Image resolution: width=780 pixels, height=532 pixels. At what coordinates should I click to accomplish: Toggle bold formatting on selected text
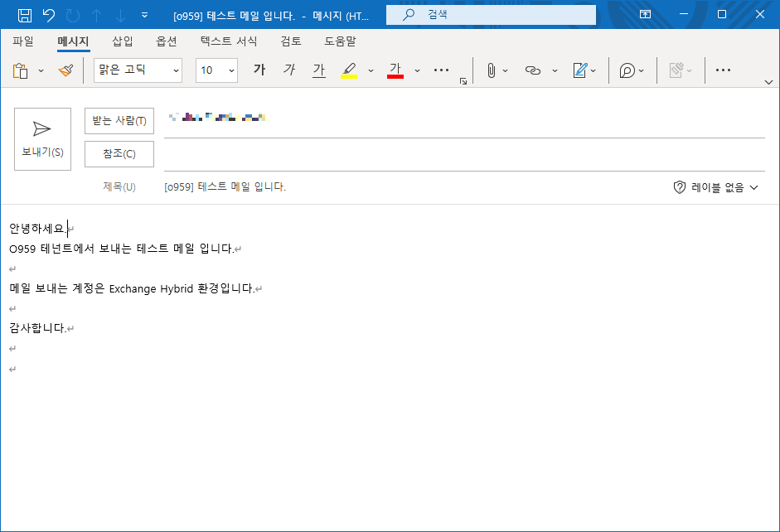click(259, 70)
